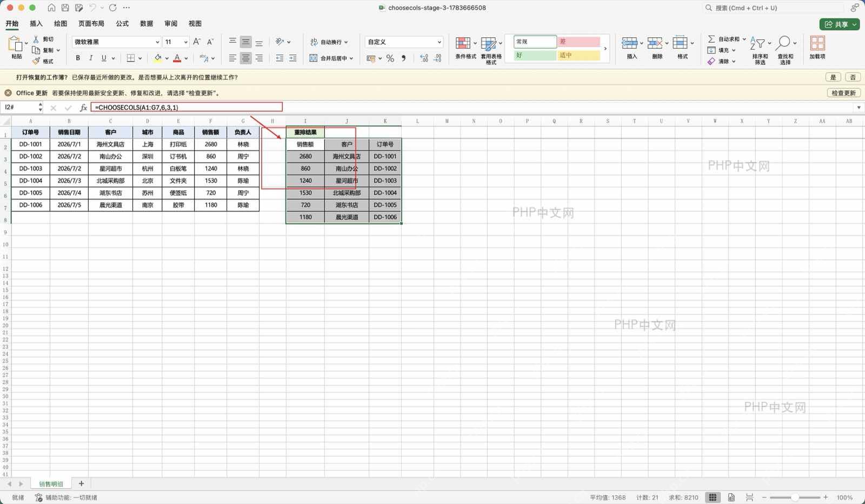Toggle middle vertical alignment
The width and height of the screenshot is (865, 504).
[x=245, y=42]
